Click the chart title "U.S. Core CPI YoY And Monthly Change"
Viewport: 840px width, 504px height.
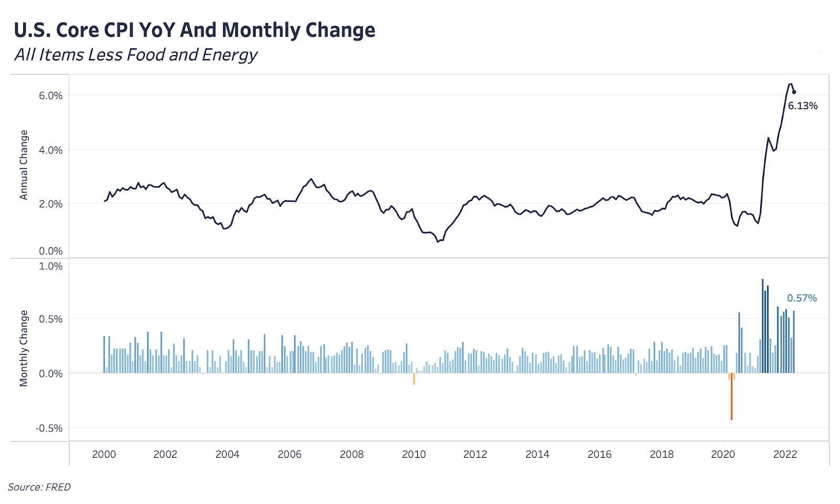coord(194,30)
